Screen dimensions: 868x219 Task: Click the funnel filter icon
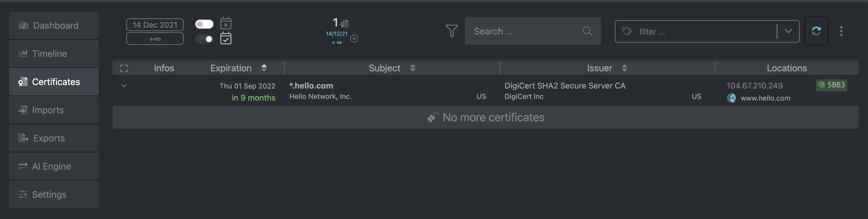452,31
